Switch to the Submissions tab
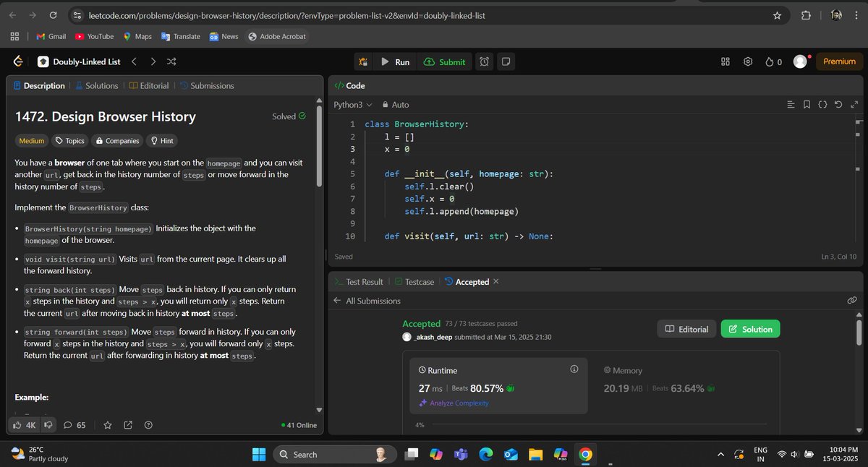The image size is (868, 467). 207,85
